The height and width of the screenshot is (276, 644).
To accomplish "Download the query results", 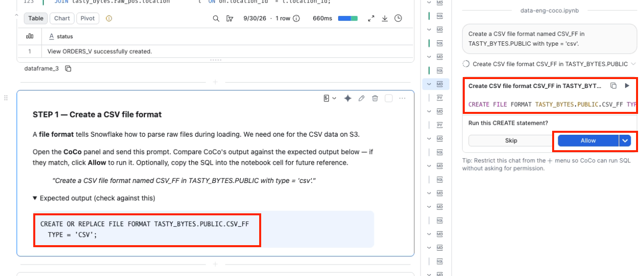I will coord(385,18).
